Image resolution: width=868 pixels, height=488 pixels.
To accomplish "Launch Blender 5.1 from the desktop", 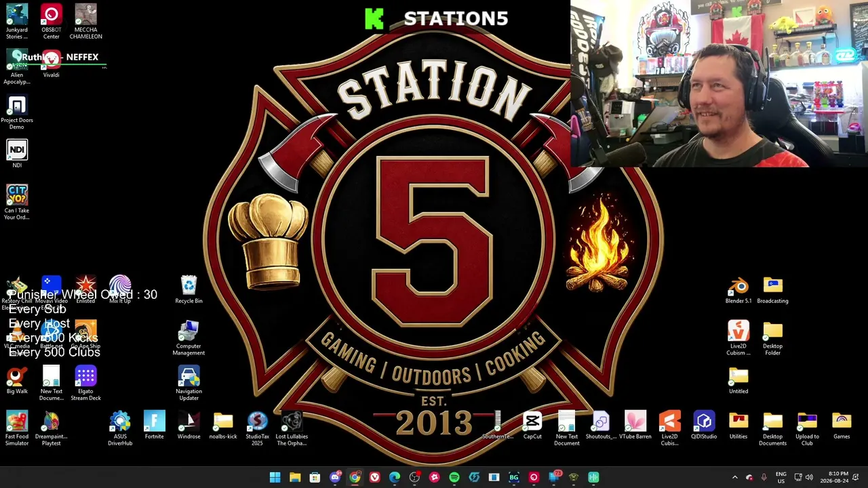I will point(738,289).
